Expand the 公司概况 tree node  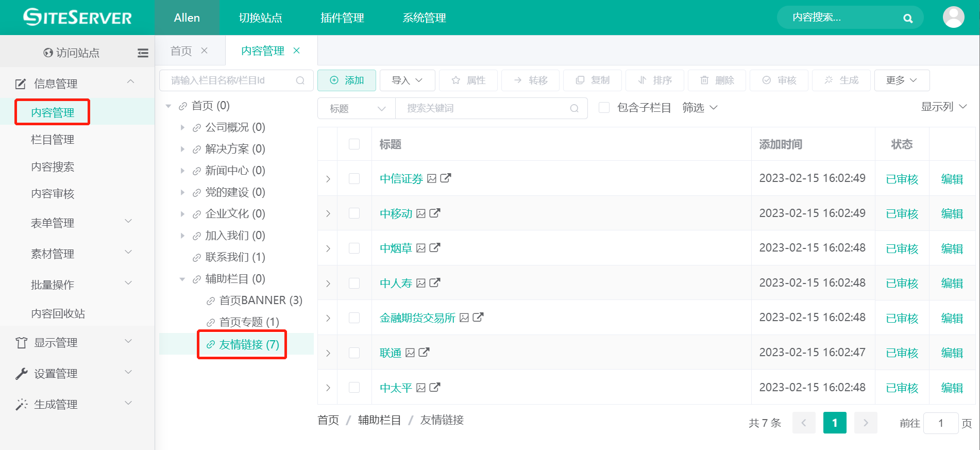pyautogui.click(x=182, y=127)
